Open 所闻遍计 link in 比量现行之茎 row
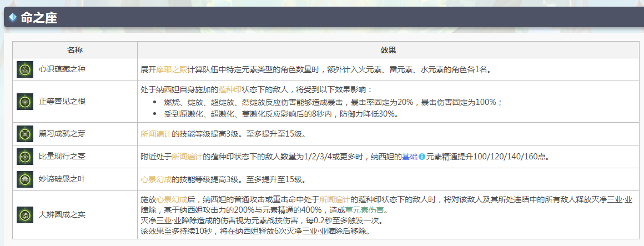 tap(187, 157)
